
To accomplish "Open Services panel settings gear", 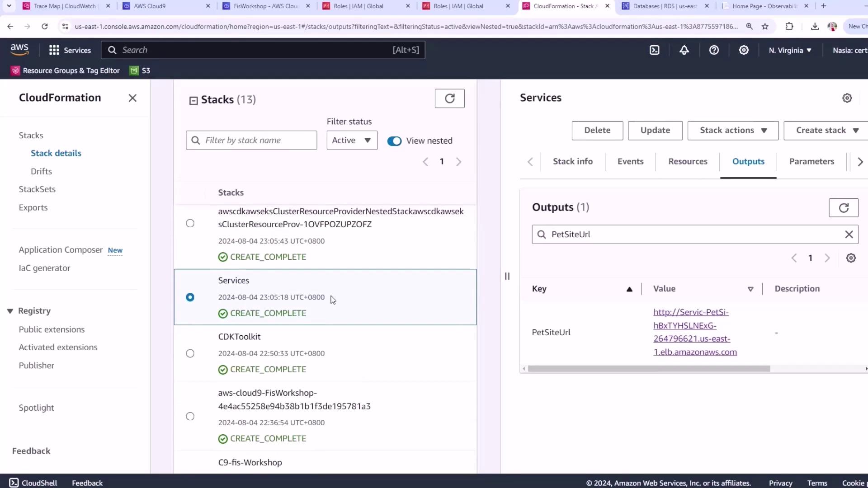I will (x=847, y=98).
